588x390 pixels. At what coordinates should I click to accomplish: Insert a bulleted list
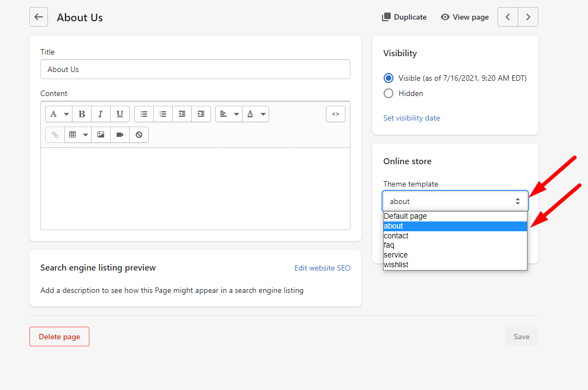tap(144, 114)
